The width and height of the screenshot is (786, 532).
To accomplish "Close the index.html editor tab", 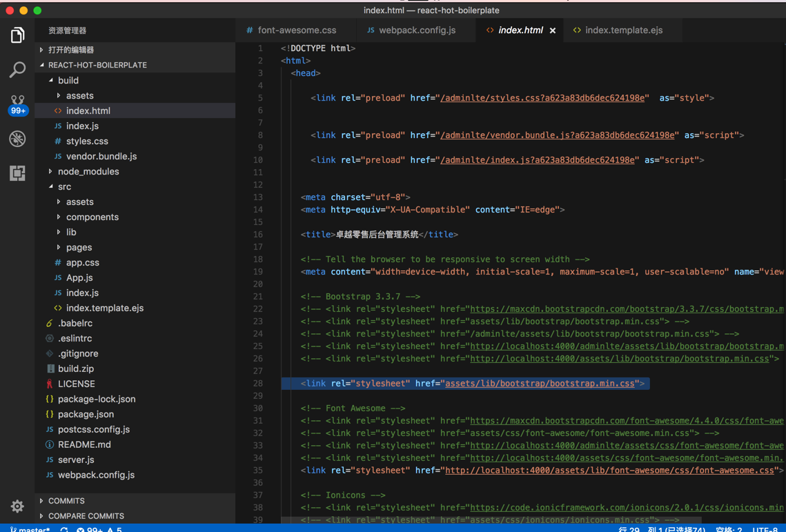I will (553, 30).
